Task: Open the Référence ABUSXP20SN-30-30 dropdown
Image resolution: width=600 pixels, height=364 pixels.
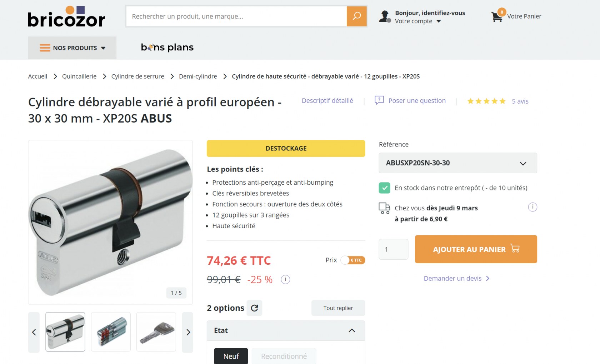Action: tap(457, 163)
